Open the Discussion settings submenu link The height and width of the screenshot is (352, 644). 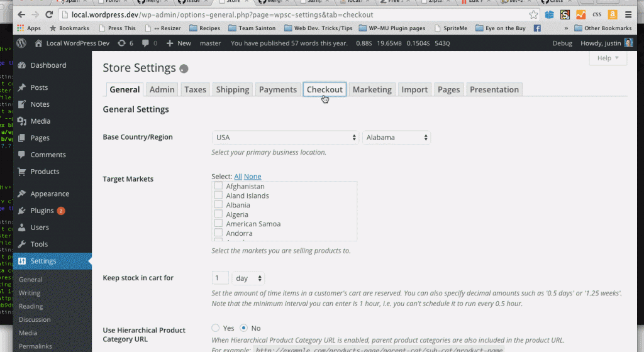(35, 319)
